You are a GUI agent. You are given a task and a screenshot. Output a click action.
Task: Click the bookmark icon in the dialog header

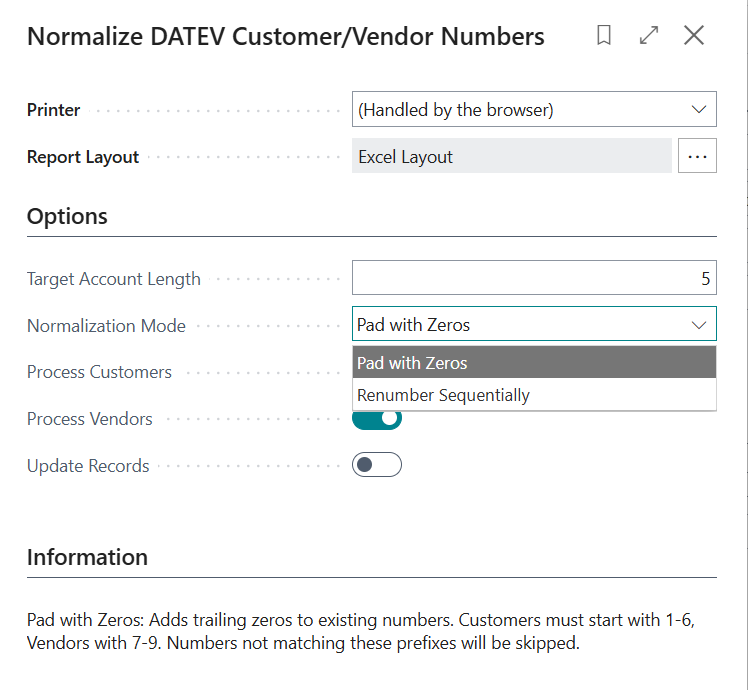pos(604,36)
